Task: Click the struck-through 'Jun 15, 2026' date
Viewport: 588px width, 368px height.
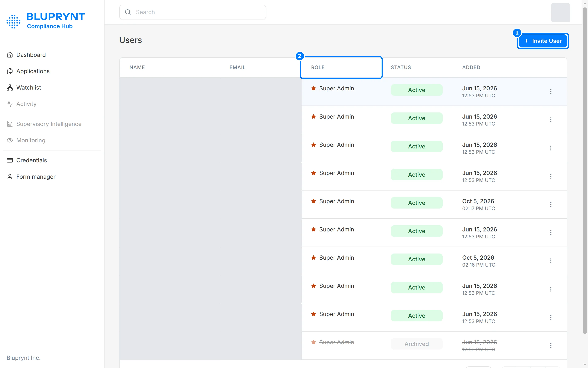Action: coord(479,342)
